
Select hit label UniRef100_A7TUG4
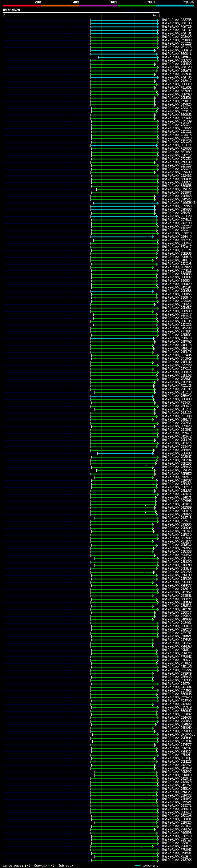(x=177, y=332)
